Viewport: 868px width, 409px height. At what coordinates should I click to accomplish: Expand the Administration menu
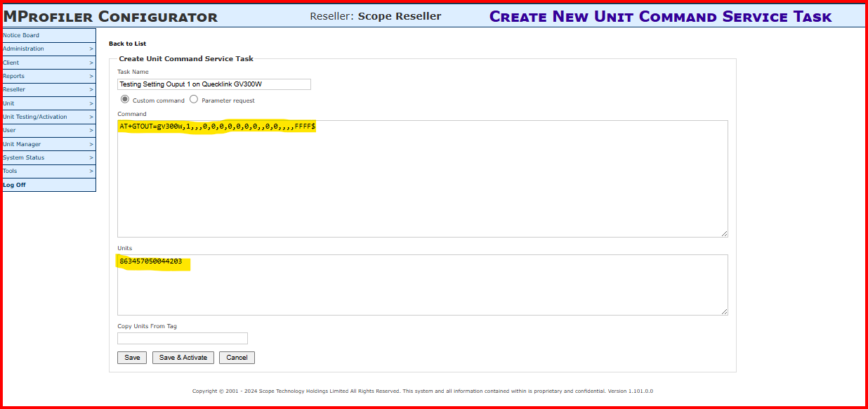pyautogui.click(x=49, y=48)
